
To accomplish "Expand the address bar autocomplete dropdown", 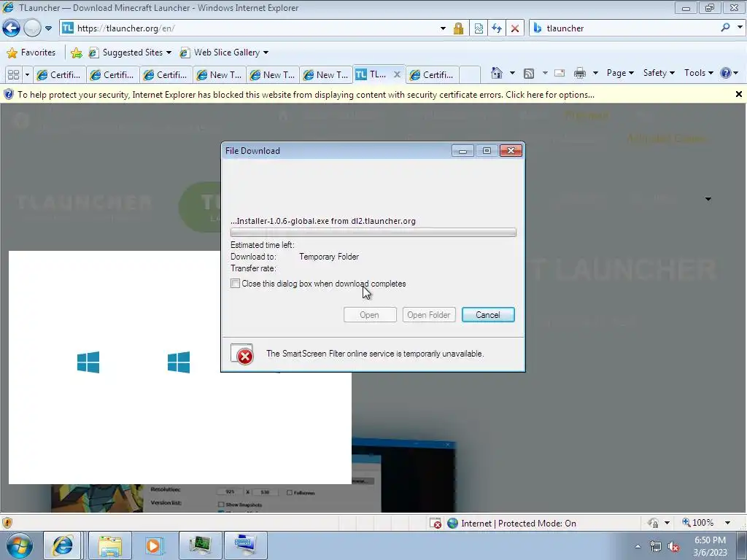I will pos(443,28).
